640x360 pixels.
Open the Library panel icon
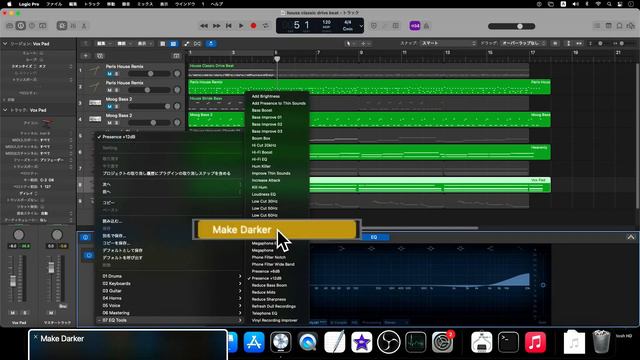click(10, 26)
